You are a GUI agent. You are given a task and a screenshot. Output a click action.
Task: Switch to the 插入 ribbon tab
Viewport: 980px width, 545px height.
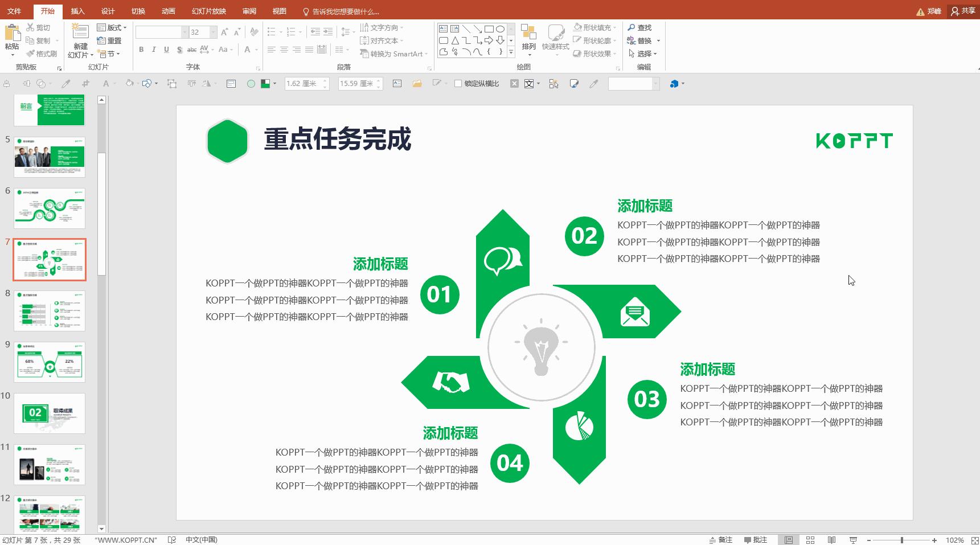[77, 10]
